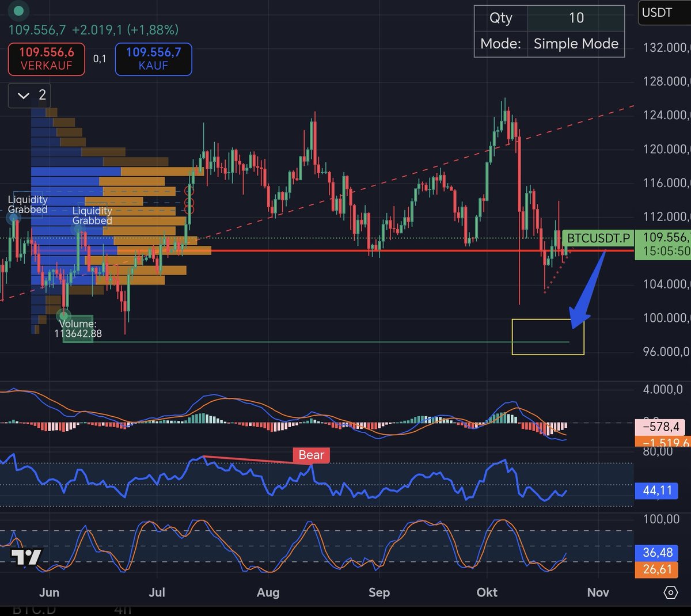The image size is (691, 616).
Task: Click the Qty label cell
Action: [x=501, y=18]
